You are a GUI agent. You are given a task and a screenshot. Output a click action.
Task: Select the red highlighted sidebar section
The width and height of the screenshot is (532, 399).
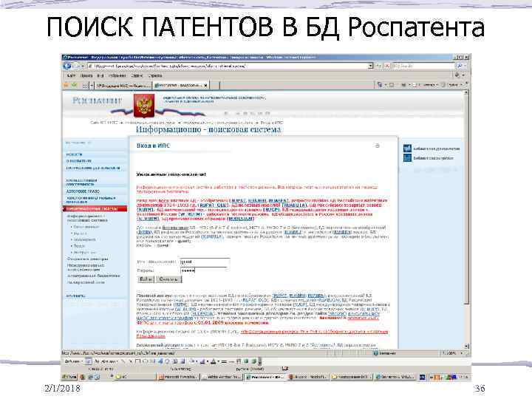click(95, 208)
